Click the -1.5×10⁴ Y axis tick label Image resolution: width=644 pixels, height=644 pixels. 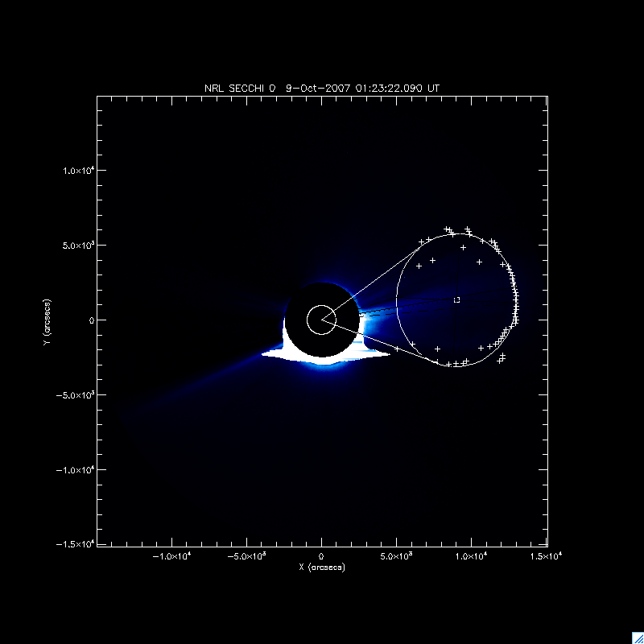76,545
